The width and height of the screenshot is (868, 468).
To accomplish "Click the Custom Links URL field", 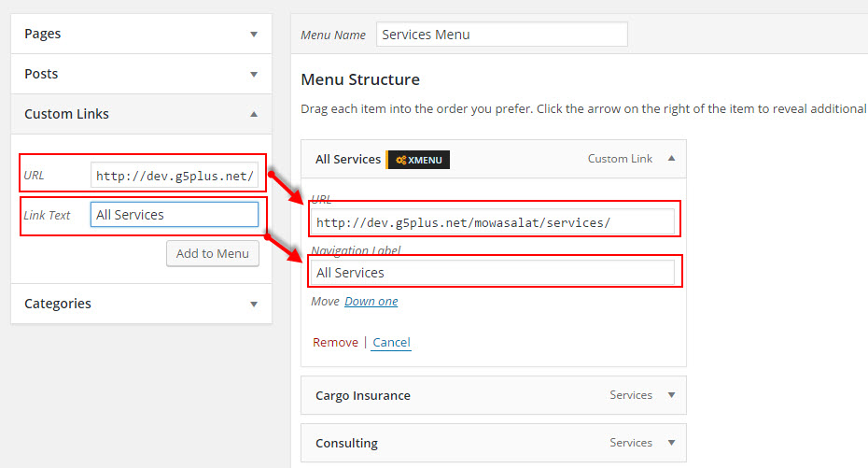I will pos(175,177).
